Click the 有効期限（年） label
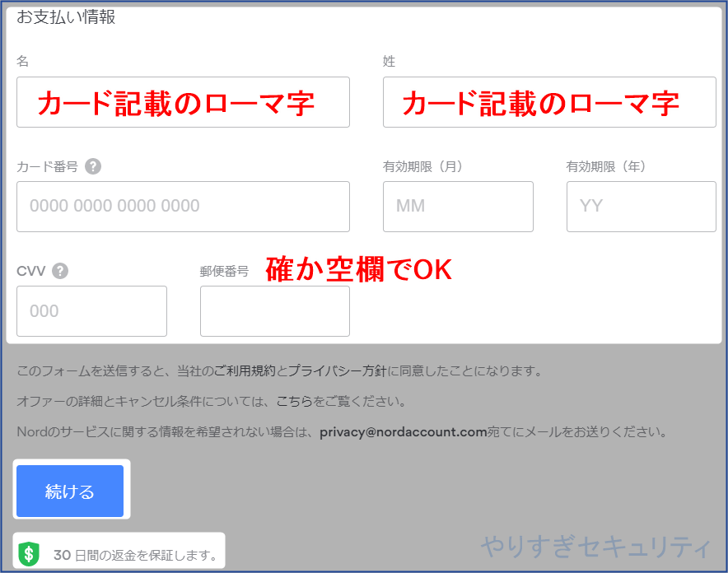Image resolution: width=728 pixels, height=573 pixels. [x=605, y=166]
